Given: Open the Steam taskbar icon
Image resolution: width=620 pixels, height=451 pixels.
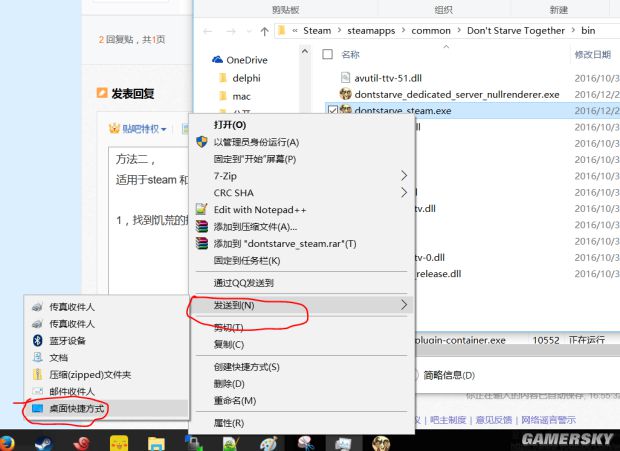Looking at the screenshot, I should point(43,443).
